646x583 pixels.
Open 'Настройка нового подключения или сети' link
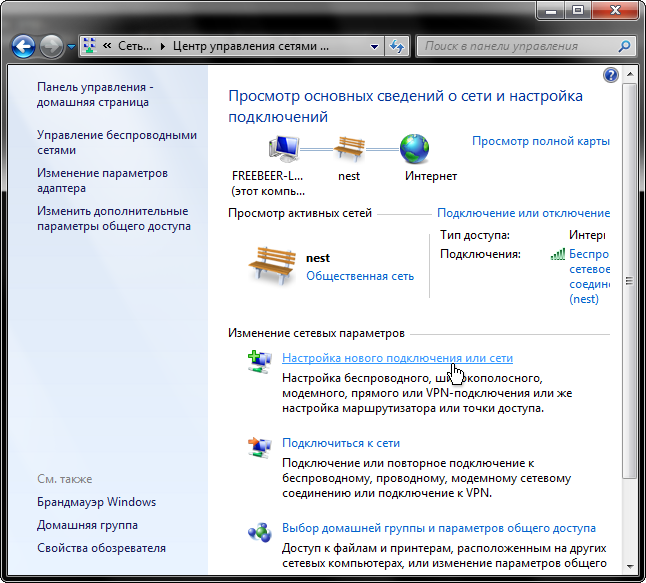click(397, 358)
